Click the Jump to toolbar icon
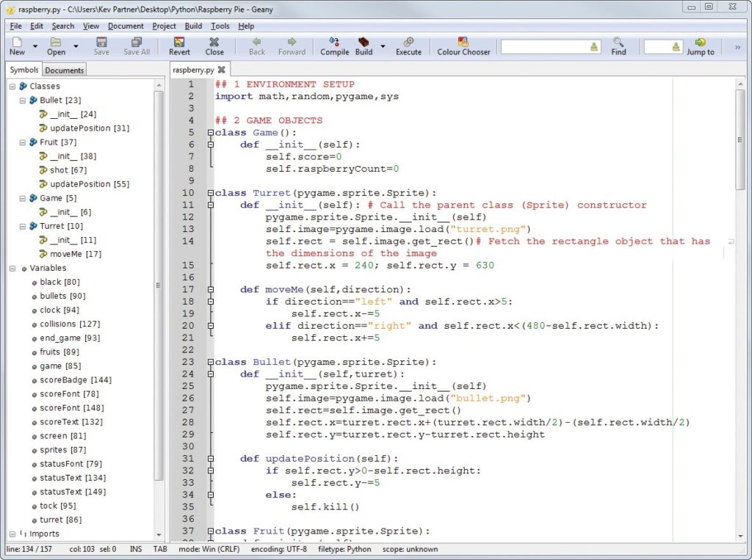The height and width of the screenshot is (560, 752). point(701,46)
